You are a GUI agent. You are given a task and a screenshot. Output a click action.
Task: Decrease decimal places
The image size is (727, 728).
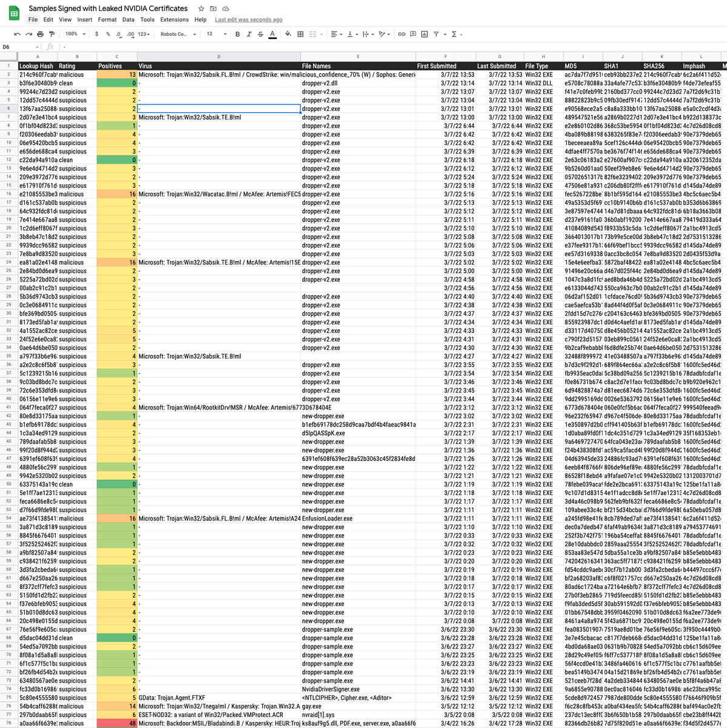(118, 34)
